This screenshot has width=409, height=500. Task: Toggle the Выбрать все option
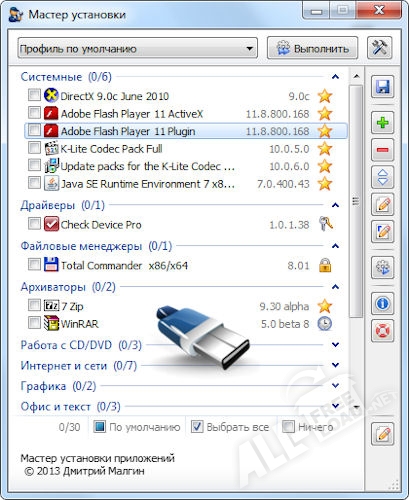click(230, 427)
